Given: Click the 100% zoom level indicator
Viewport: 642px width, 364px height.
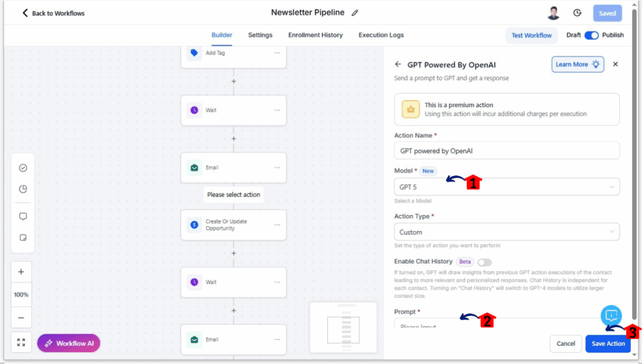Looking at the screenshot, I should 21,294.
